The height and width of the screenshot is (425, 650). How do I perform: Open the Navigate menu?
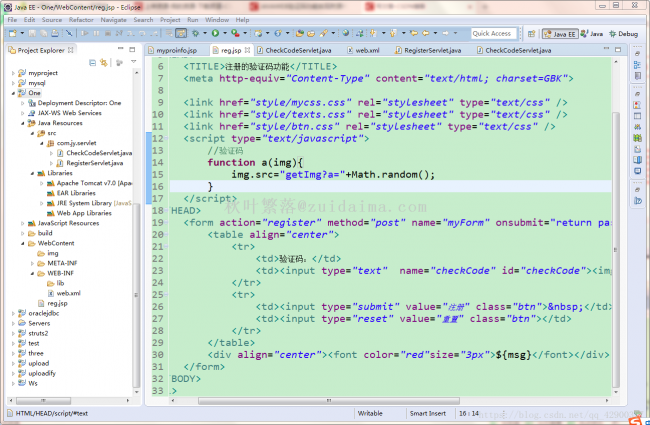click(x=113, y=19)
